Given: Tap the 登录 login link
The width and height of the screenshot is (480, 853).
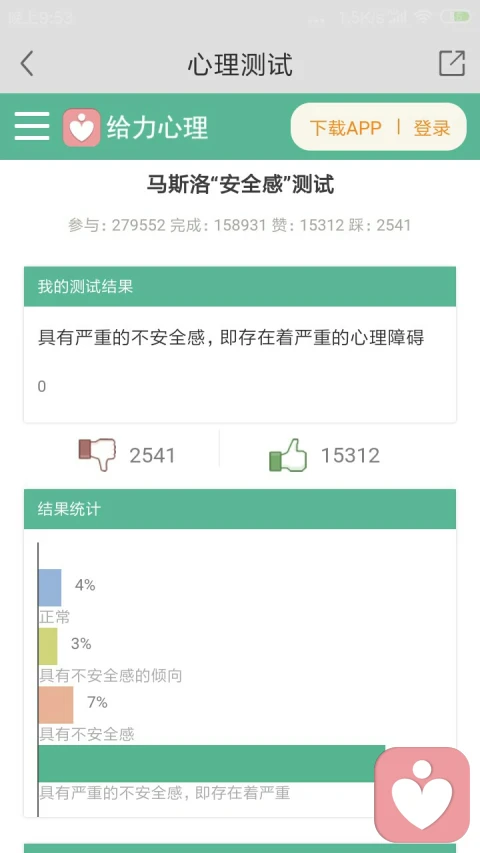Looking at the screenshot, I should pyautogui.click(x=432, y=128).
